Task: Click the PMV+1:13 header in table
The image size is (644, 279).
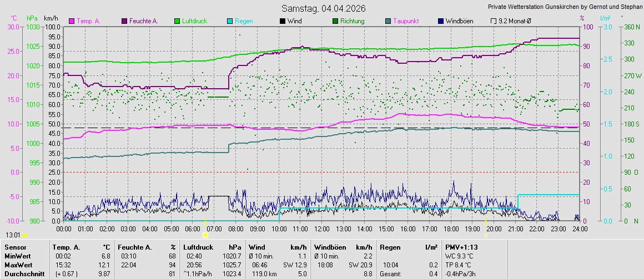Action: click(x=462, y=247)
